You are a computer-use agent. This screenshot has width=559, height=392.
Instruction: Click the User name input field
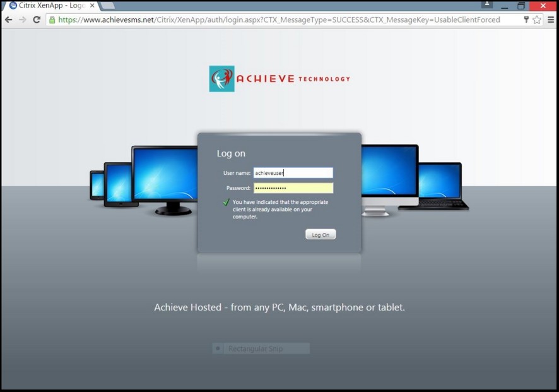tap(293, 173)
